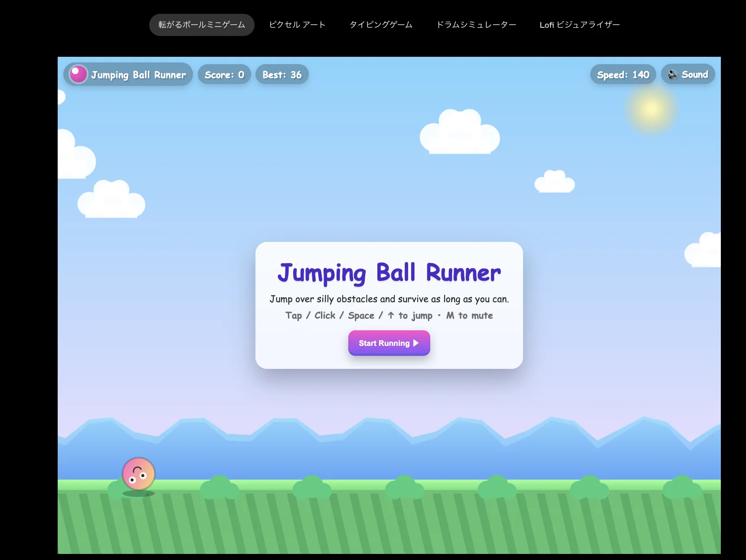Select the タイピングゲーム tab

[x=381, y=25]
